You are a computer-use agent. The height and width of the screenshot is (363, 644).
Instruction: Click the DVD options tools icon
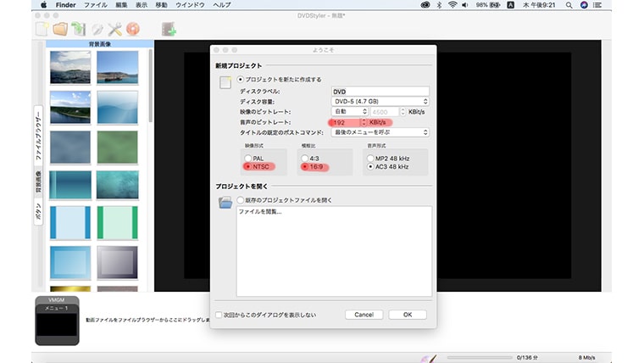pyautogui.click(x=115, y=29)
